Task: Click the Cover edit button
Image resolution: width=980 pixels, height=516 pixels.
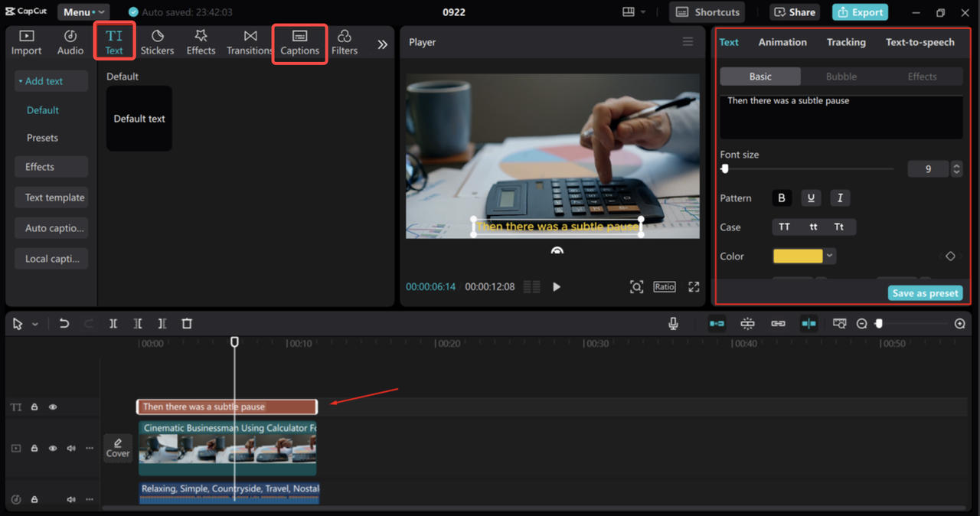Action: [118, 448]
